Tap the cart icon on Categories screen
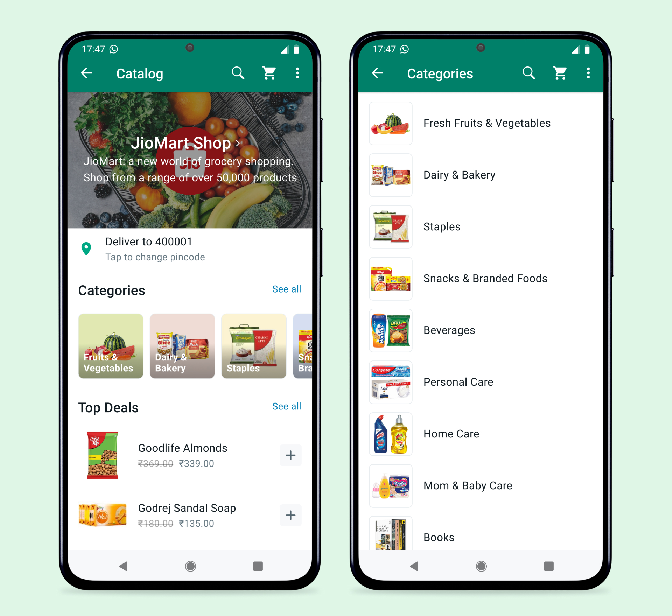 pyautogui.click(x=559, y=72)
